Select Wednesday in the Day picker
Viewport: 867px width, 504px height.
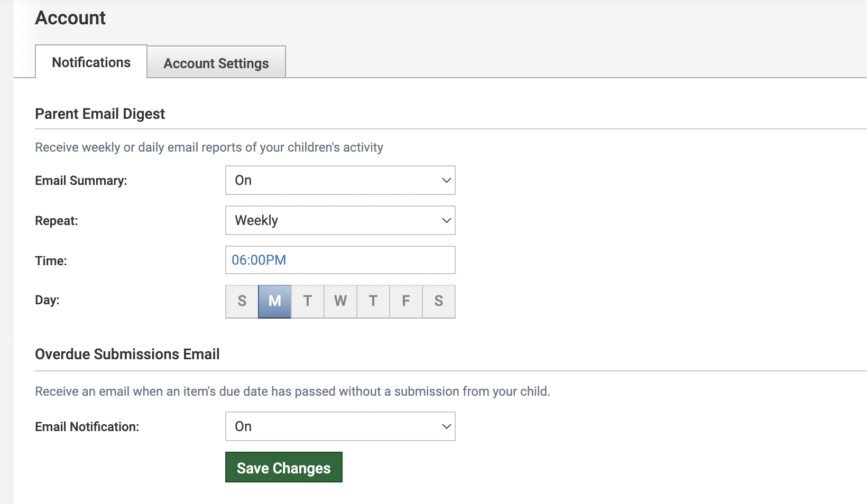340,301
